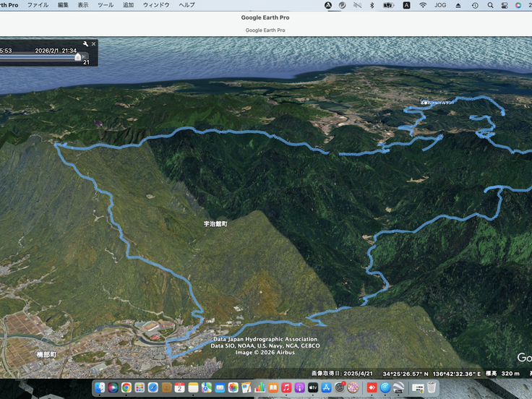This screenshot has width=532, height=399.
Task: Open the Apple TV app in dock
Action: (x=313, y=388)
